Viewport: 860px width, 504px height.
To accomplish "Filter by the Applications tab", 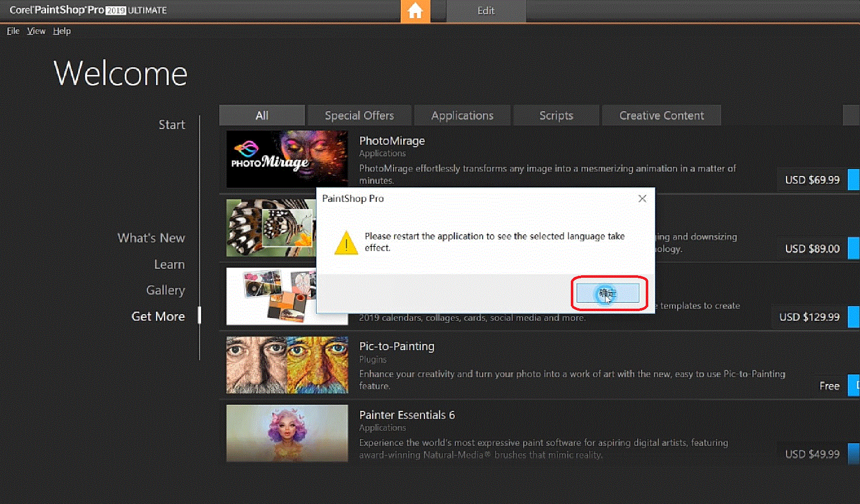I will pyautogui.click(x=462, y=115).
